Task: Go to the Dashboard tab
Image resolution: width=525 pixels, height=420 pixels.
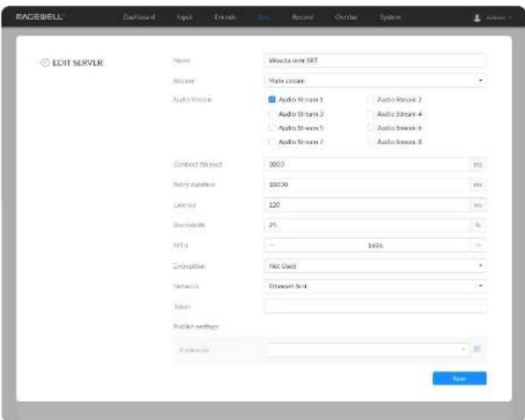Action: point(139,16)
